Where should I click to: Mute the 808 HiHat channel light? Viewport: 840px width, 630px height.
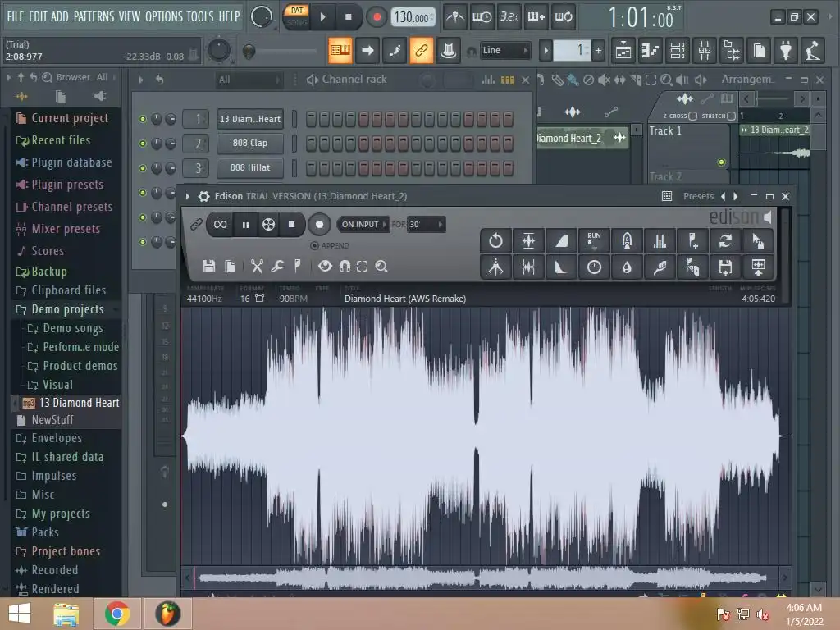point(143,168)
